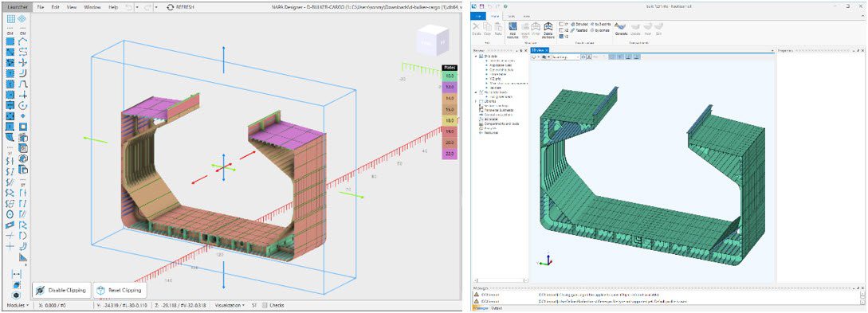The width and height of the screenshot is (868, 313).
Task: Click the Copy icon in the ribbon
Action: [x=487, y=29]
